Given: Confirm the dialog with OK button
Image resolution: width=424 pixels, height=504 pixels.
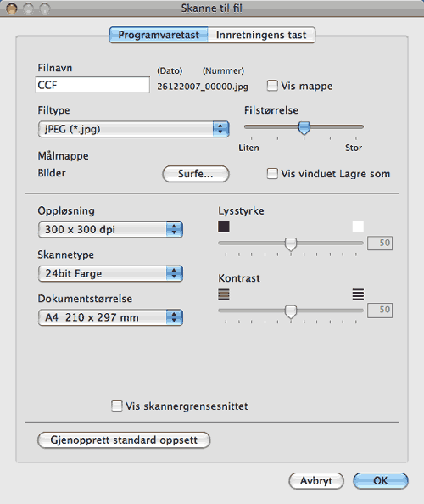Looking at the screenshot, I should click(x=381, y=481).
